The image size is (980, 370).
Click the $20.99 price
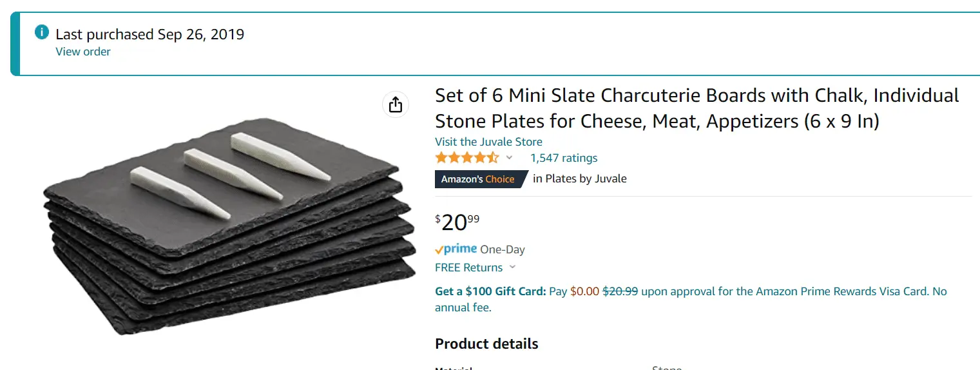point(458,222)
